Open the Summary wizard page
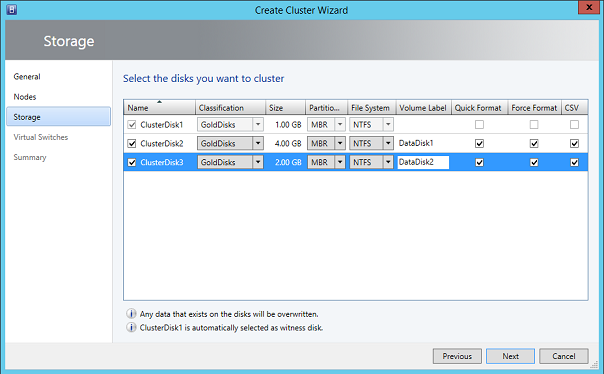This screenshot has height=374, width=604. 30,157
